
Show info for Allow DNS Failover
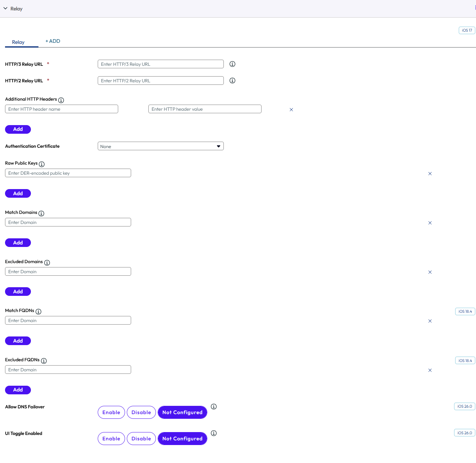tap(214, 407)
